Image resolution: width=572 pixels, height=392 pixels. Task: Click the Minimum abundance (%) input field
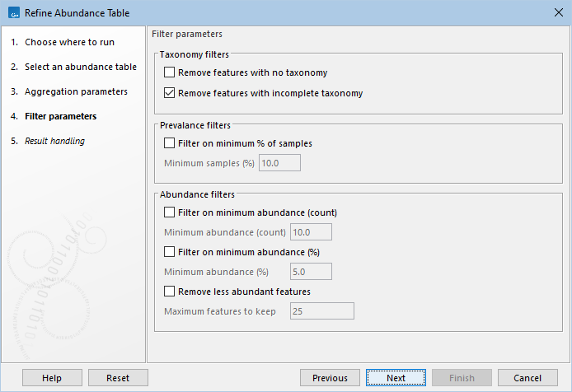tap(311, 271)
